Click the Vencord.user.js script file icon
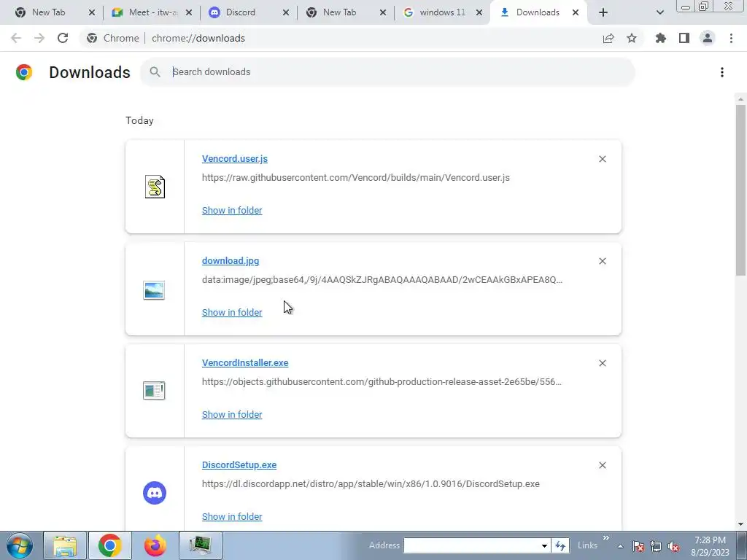The height and width of the screenshot is (560, 747). coord(155,187)
